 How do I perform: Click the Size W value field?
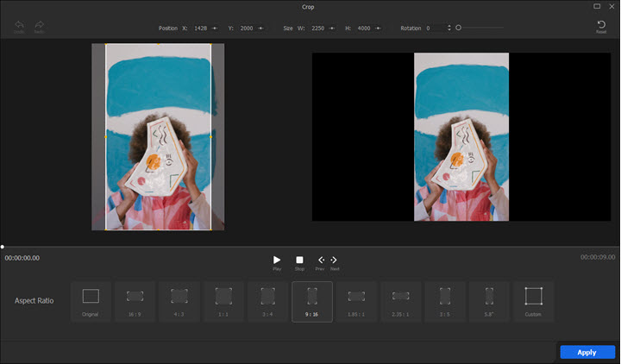(317, 28)
